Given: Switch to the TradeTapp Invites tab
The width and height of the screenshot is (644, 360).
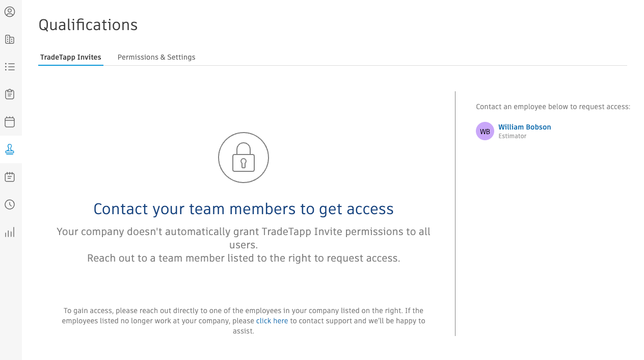Looking at the screenshot, I should pos(71,57).
